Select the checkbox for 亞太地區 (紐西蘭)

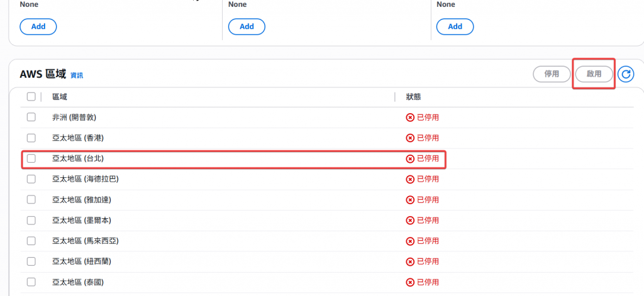31,261
